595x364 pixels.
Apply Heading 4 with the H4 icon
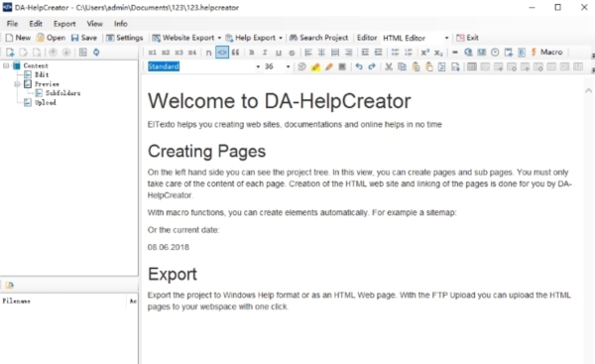tap(192, 53)
